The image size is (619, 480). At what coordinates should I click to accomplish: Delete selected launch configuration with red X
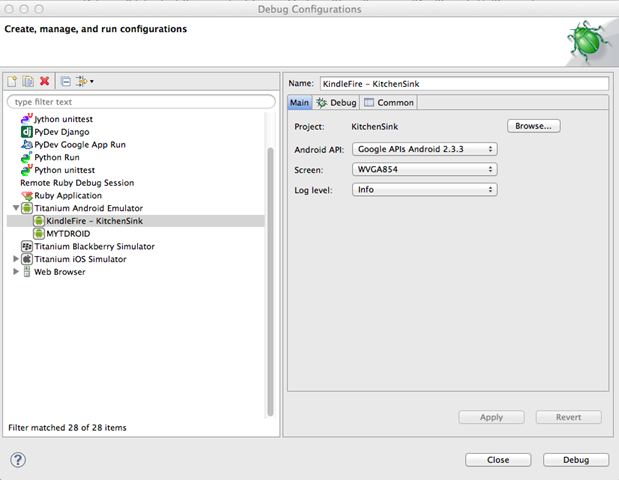45,81
